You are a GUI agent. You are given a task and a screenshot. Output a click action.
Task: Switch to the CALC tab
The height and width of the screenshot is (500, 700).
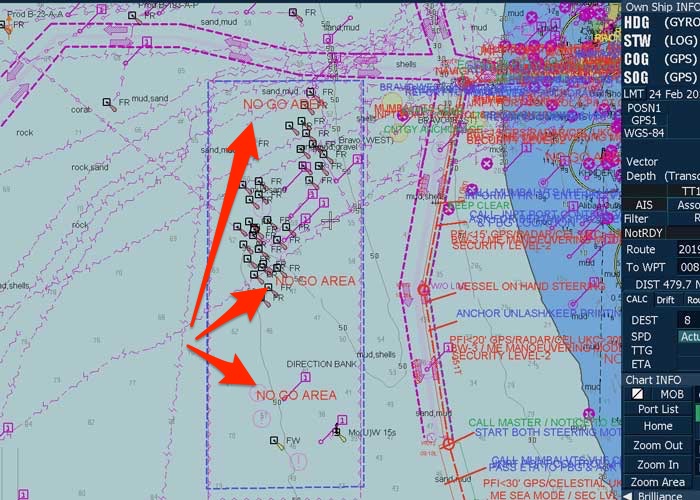click(637, 300)
